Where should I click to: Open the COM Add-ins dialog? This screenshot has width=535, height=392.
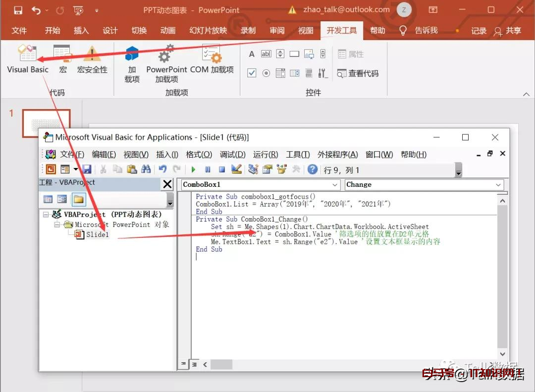coord(212,59)
